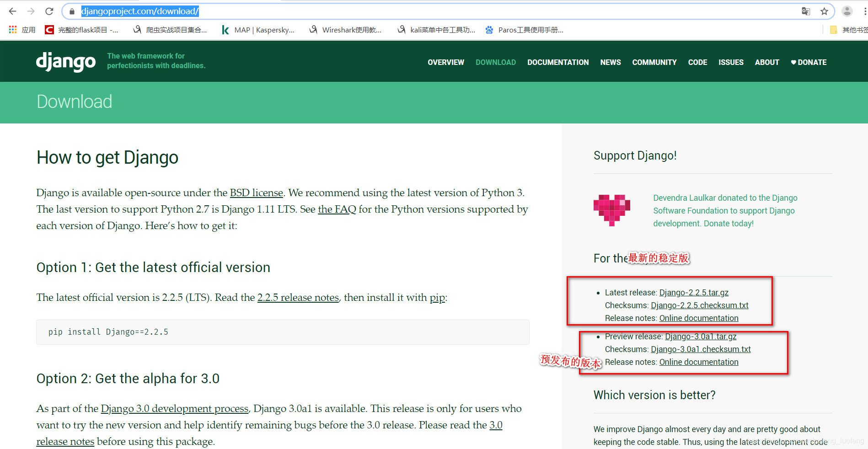Open latest release Online documentation link
This screenshot has height=449, width=868.
(699, 318)
